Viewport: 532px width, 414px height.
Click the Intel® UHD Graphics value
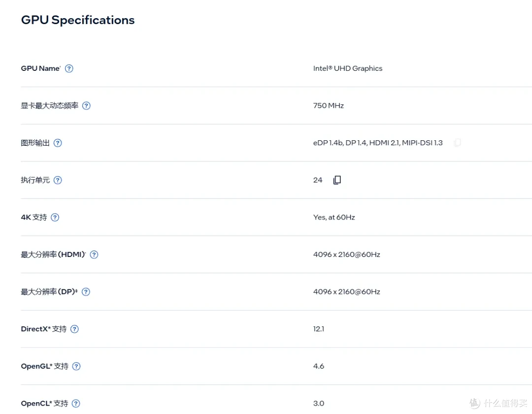(348, 68)
